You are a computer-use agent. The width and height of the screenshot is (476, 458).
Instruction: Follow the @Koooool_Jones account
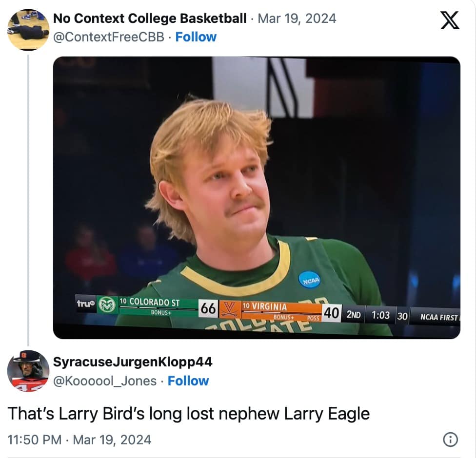189,381
